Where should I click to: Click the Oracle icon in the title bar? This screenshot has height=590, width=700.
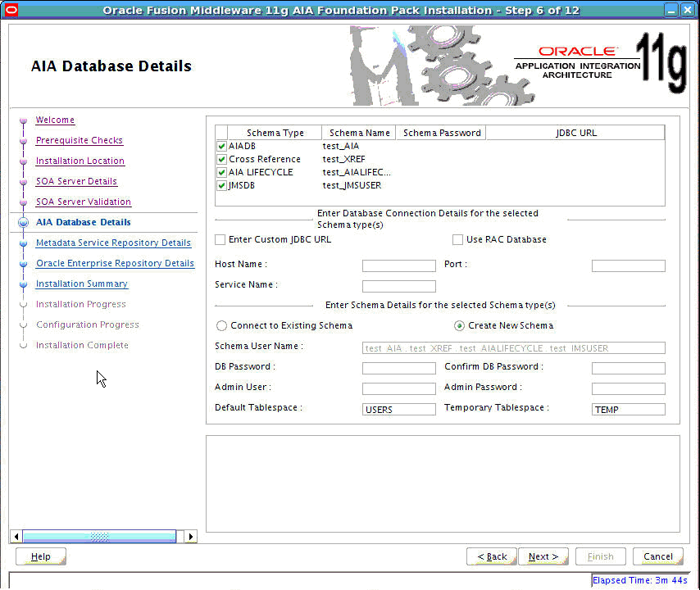tap(11, 10)
